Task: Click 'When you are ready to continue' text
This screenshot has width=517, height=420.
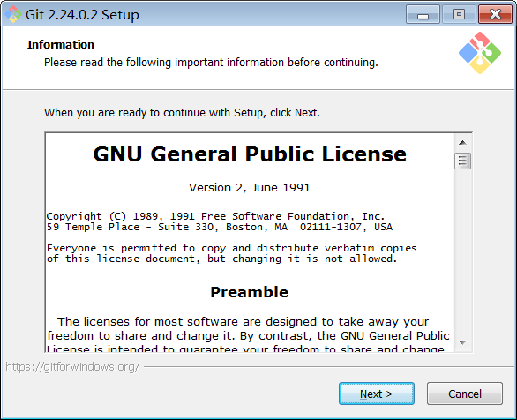Action: point(182,113)
